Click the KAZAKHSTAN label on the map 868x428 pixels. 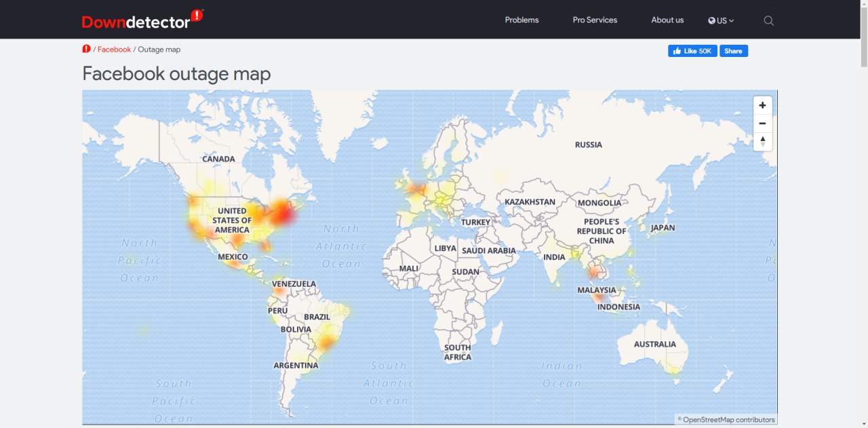[x=530, y=202]
